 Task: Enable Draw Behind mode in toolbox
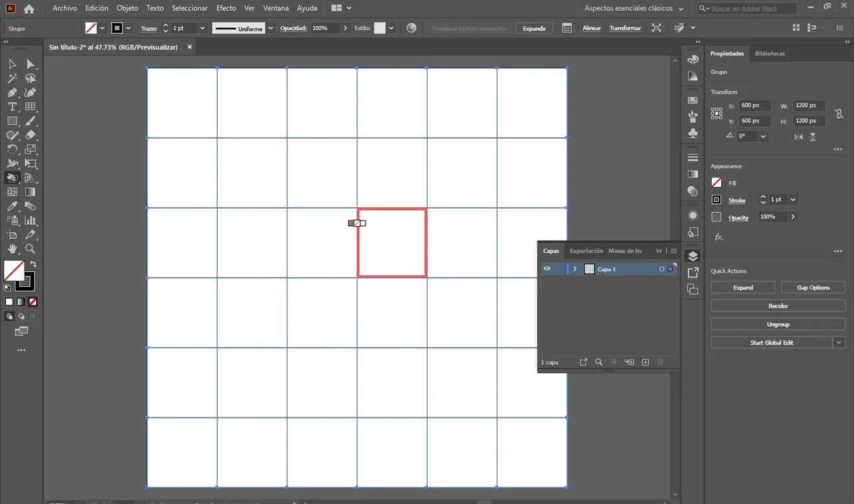[x=21, y=316]
